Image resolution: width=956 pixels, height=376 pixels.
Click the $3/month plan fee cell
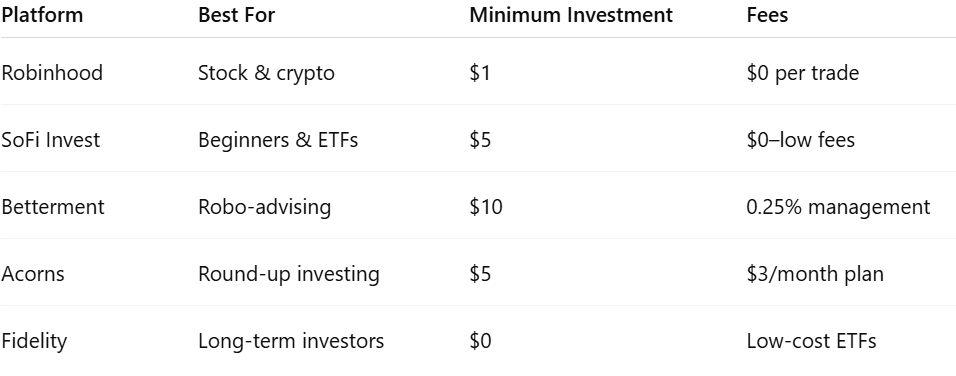tap(815, 274)
